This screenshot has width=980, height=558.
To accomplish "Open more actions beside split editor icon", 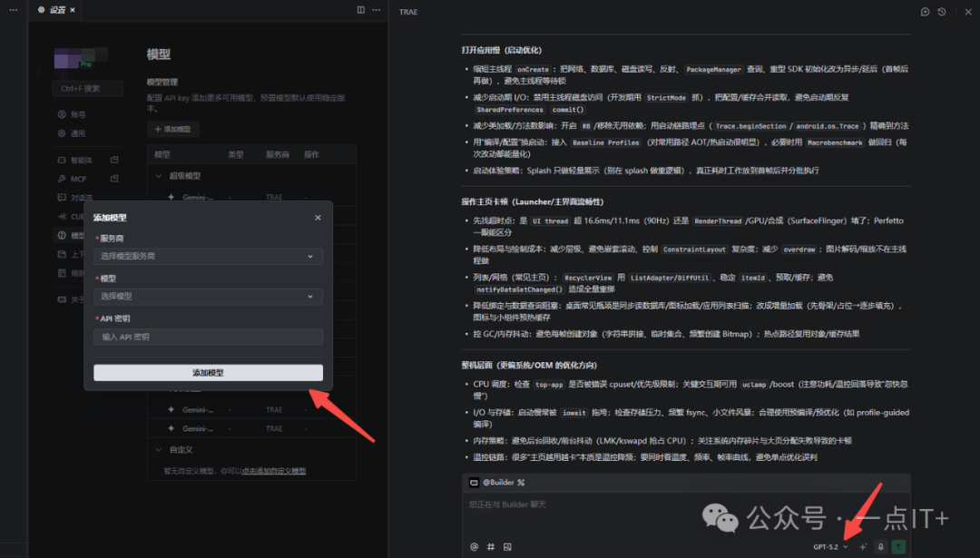I will coord(377,10).
